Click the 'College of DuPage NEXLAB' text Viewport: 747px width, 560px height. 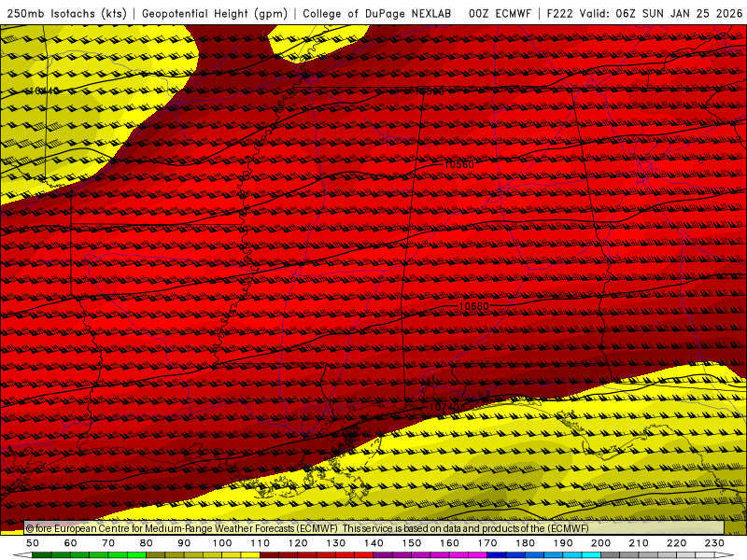click(377, 13)
